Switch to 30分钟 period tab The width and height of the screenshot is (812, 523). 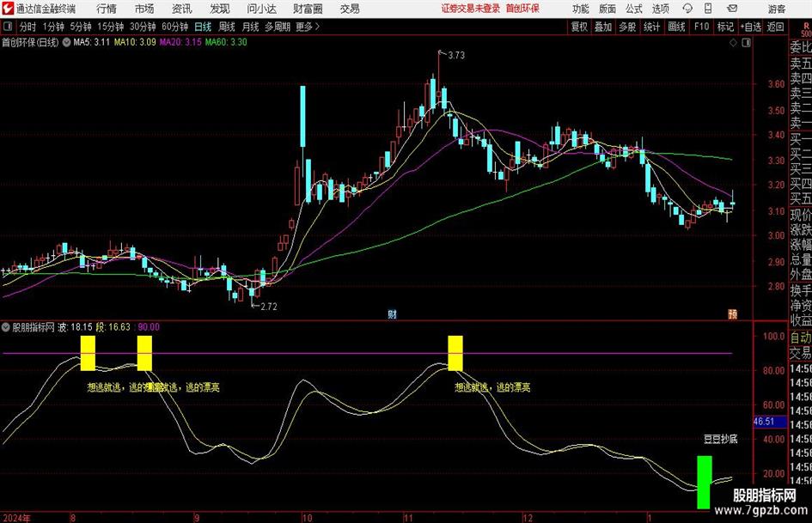click(143, 27)
